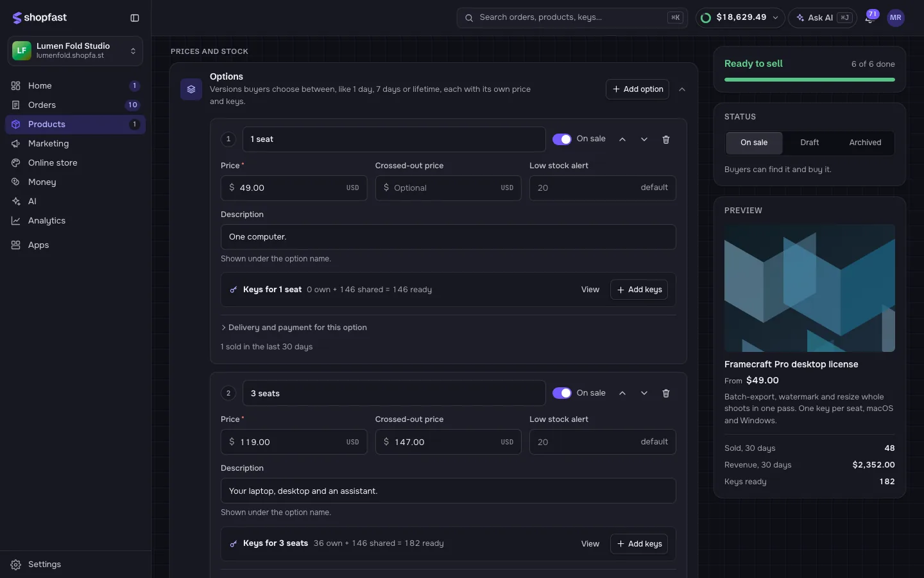Viewport: 924px width, 578px height.
Task: Click Add option button
Action: pyautogui.click(x=637, y=89)
